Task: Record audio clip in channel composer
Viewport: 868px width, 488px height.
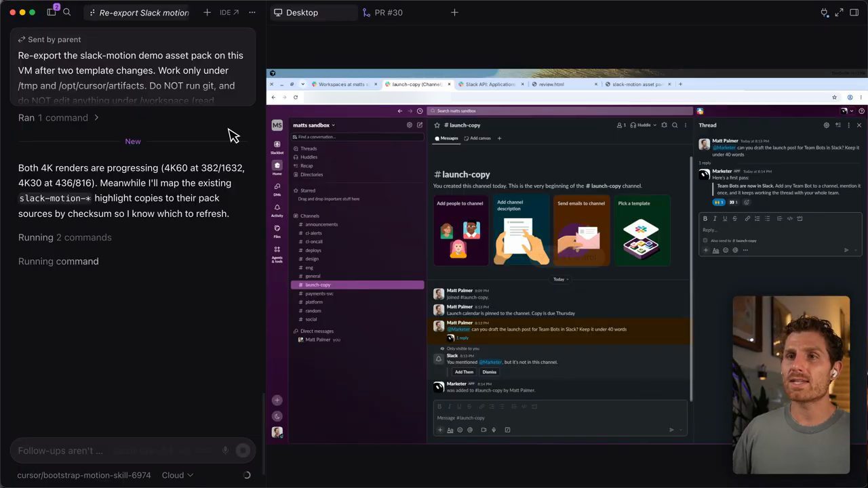Action: click(x=494, y=430)
